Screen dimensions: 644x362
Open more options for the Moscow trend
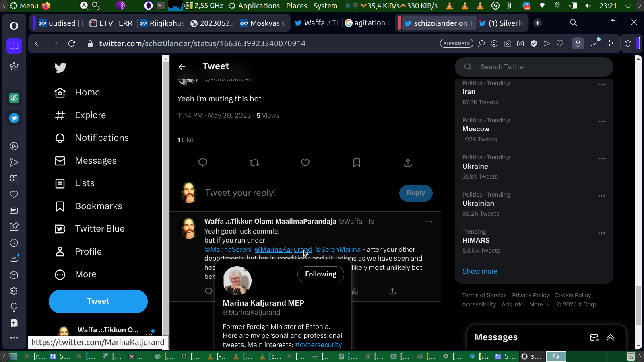601,122
